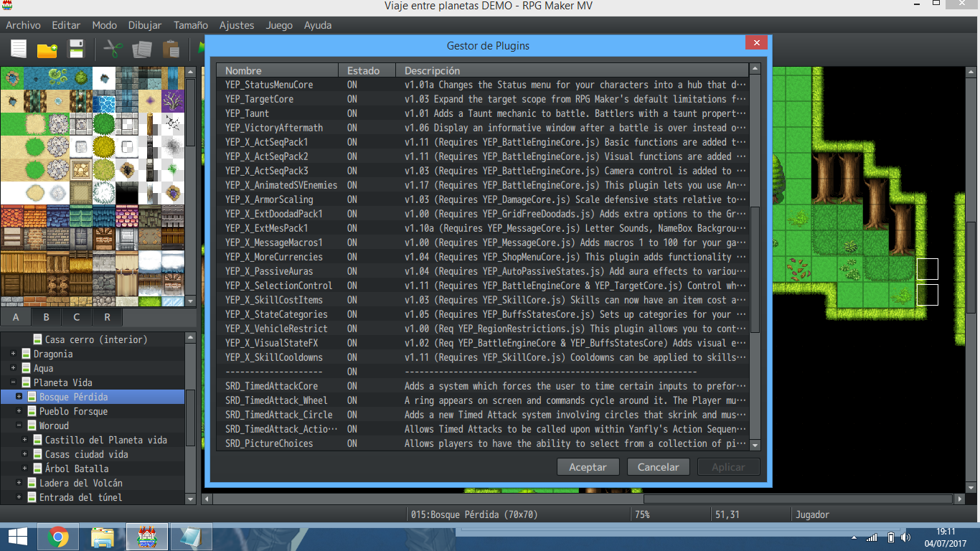The image size is (980, 551).
Task: Select the YEP_X_AnimatedSVEnemies plugin
Action: click(x=483, y=185)
